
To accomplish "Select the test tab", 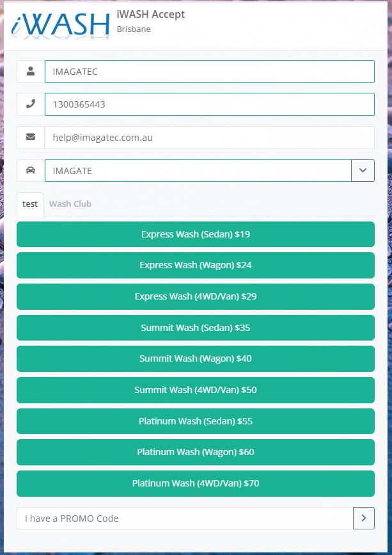I will coord(30,204).
